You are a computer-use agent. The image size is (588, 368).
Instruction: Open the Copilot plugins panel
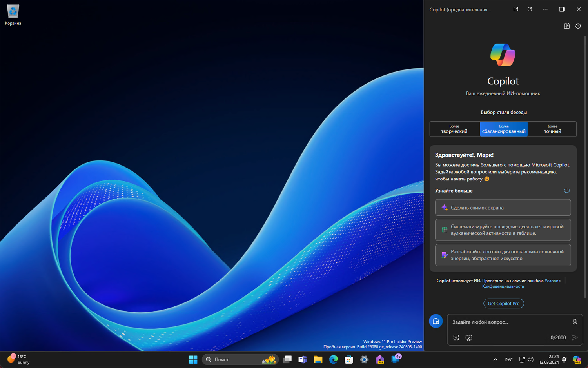[x=567, y=26]
